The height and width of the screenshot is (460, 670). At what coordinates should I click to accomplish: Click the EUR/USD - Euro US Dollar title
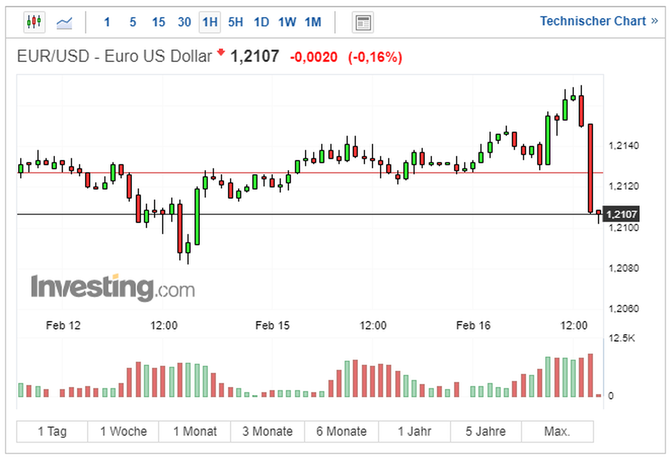pyautogui.click(x=114, y=56)
